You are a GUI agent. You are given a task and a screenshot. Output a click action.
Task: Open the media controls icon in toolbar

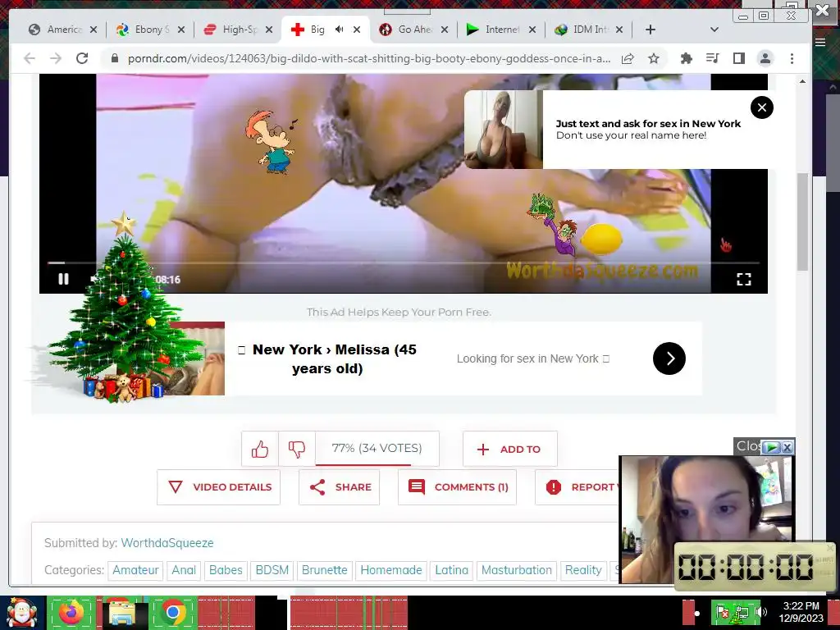713,58
